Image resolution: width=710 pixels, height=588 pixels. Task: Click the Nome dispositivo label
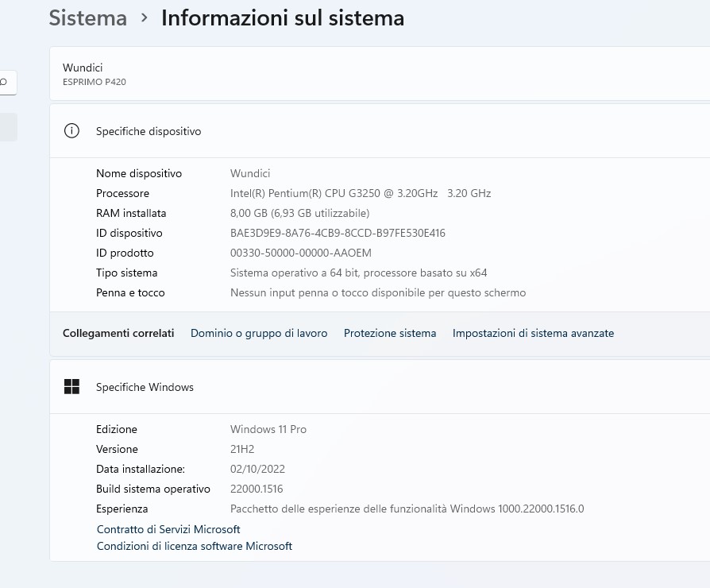coord(139,173)
